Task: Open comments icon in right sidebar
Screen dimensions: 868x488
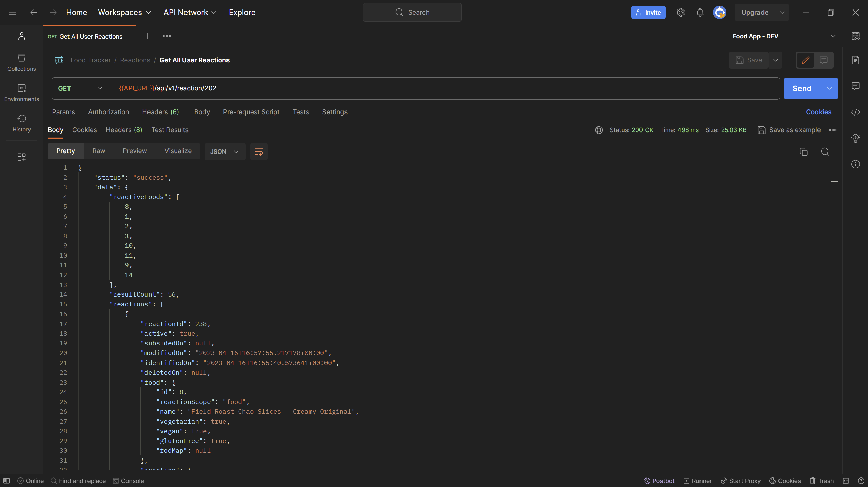Action: coord(855,86)
